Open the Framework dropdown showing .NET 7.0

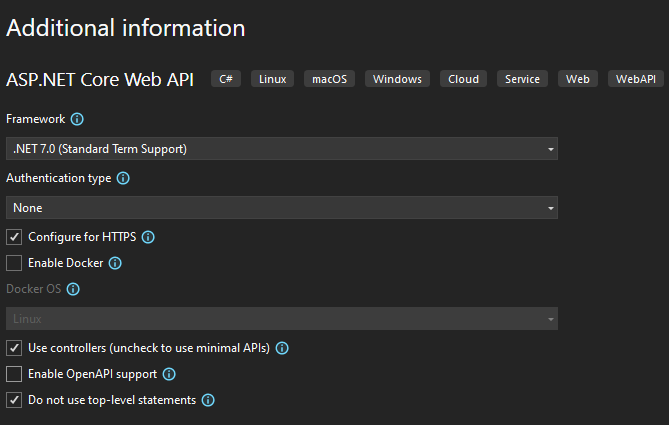click(x=282, y=149)
